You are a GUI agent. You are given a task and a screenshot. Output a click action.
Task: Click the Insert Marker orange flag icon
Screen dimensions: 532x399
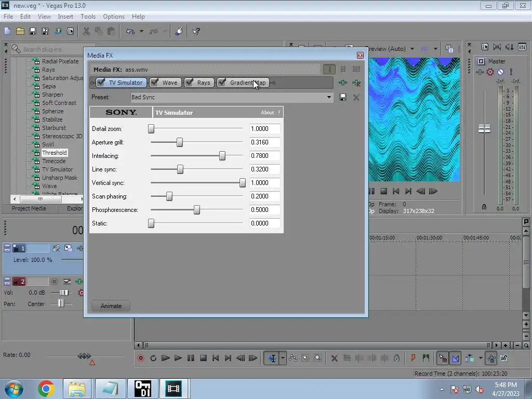413,358
